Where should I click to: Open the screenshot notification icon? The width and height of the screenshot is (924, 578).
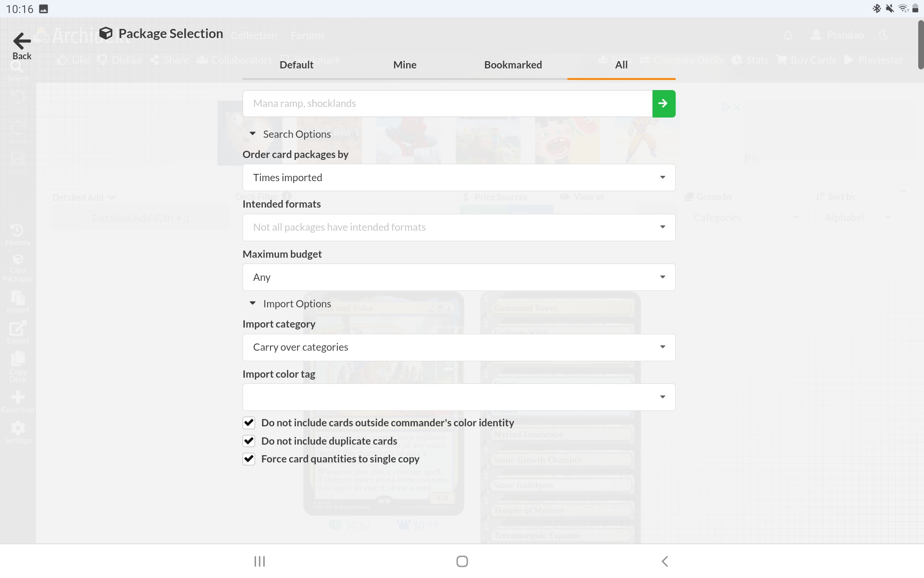point(43,9)
